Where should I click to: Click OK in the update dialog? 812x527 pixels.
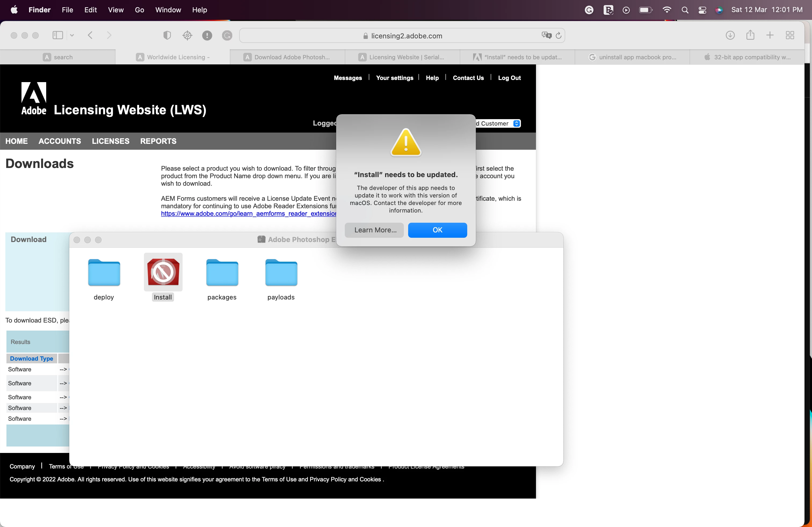[x=437, y=230]
